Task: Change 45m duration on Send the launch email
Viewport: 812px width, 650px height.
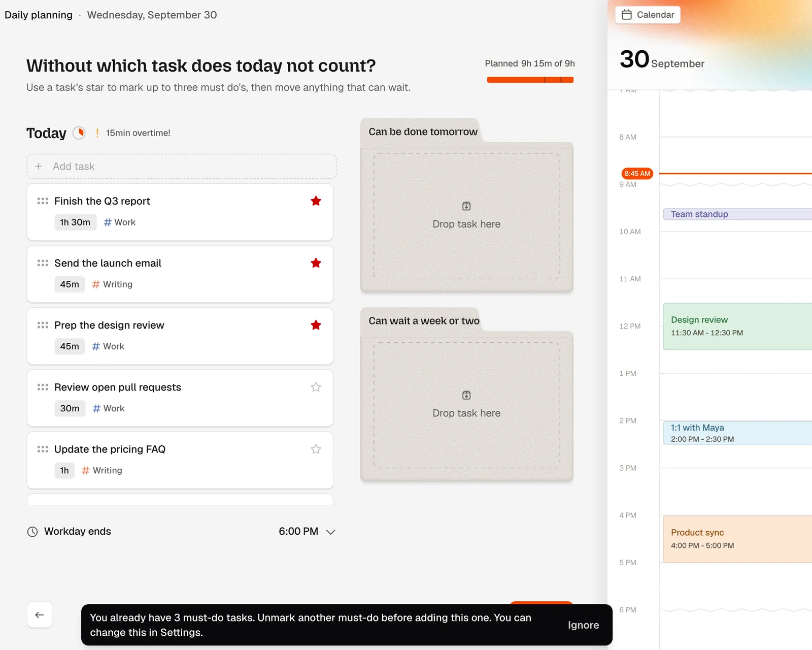Action: [x=70, y=284]
